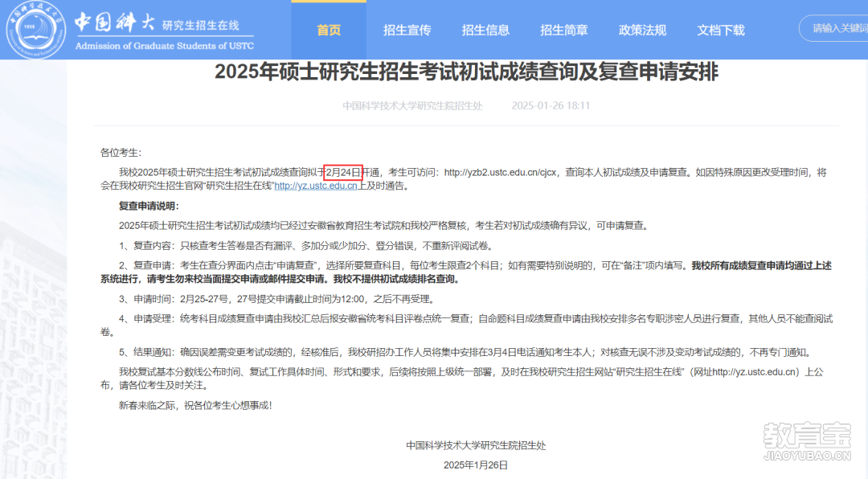Go to the 招生简章 menu item
The width and height of the screenshot is (868, 479).
point(564,30)
